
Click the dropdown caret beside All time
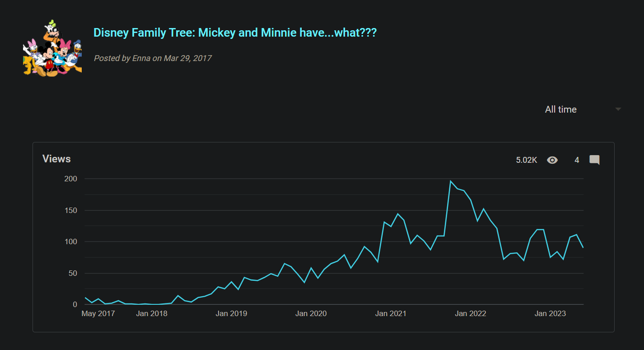(x=618, y=109)
